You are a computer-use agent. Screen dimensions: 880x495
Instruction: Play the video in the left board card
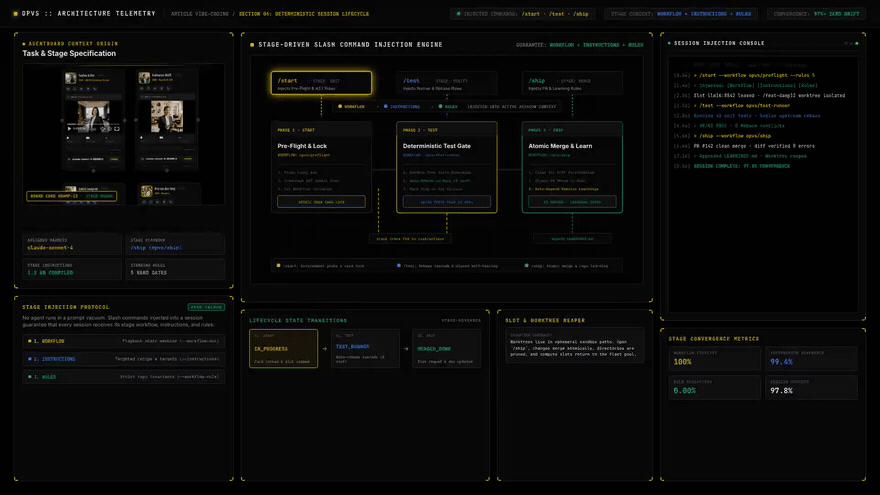[x=70, y=129]
